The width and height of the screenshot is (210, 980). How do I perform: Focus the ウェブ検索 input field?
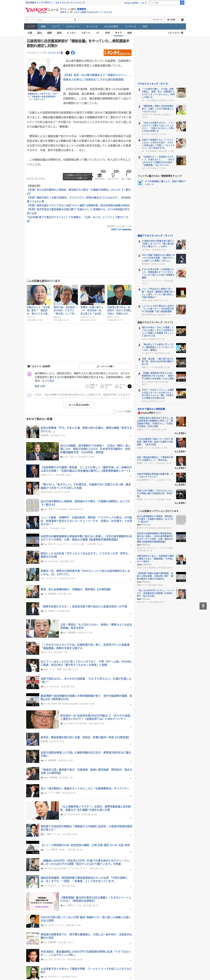click(164, 3)
